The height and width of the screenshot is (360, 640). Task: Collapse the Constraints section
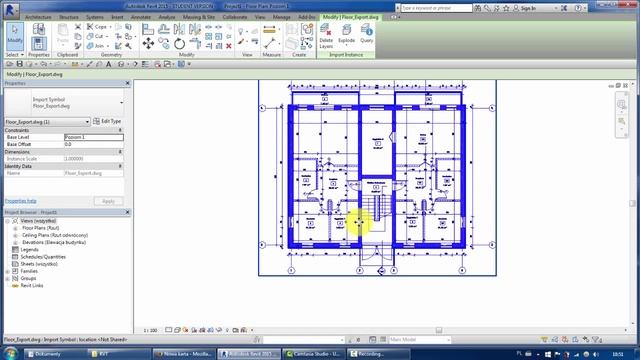(x=120, y=130)
